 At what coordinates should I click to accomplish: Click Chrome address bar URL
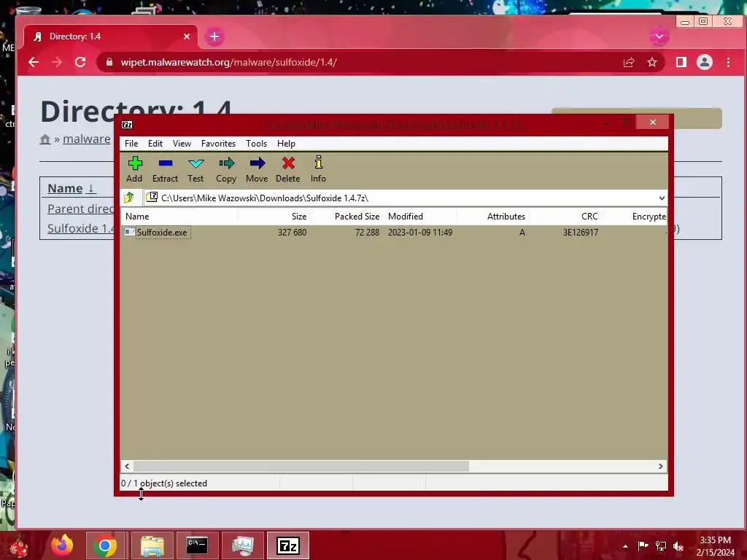pyautogui.click(x=228, y=63)
